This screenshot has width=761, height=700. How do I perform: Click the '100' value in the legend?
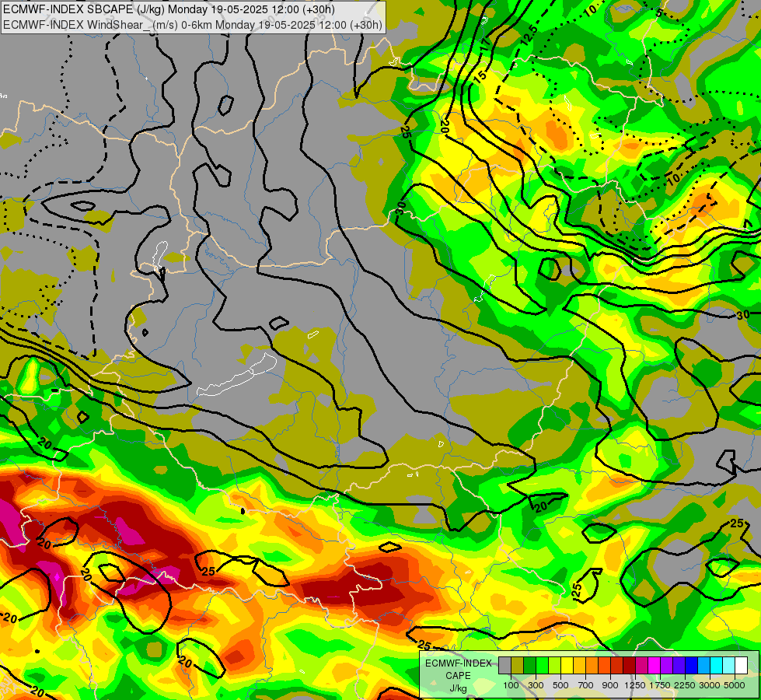(511, 685)
